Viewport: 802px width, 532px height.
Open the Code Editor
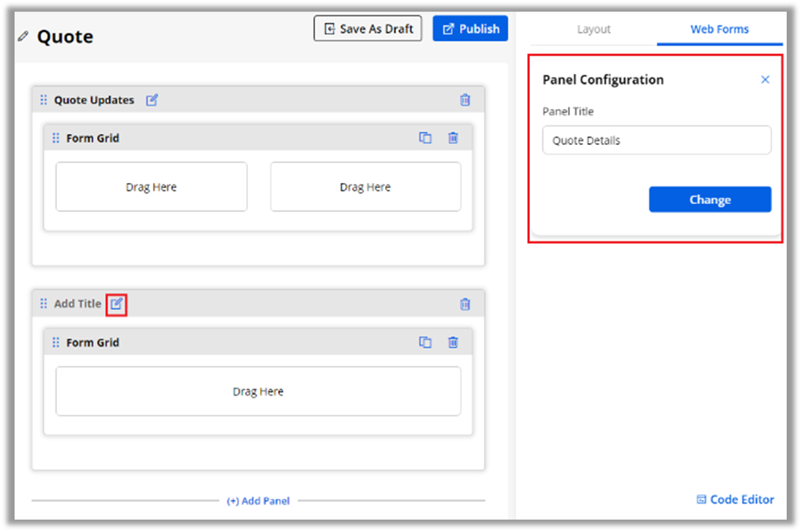tap(735, 499)
